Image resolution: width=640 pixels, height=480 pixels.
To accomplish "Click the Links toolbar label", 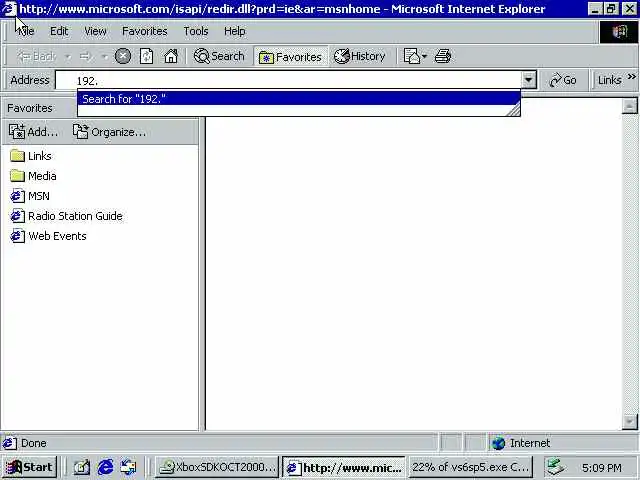I will (x=609, y=80).
